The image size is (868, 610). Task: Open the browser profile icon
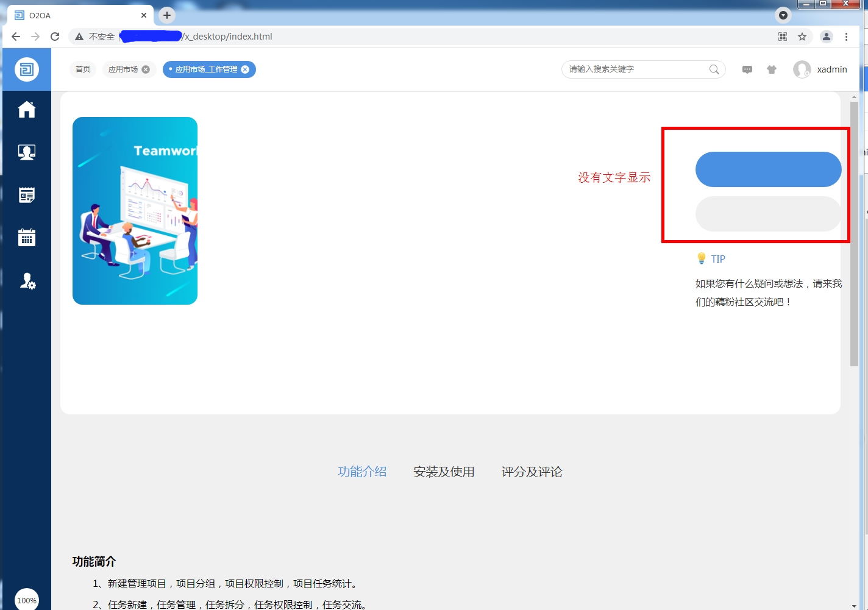click(827, 37)
